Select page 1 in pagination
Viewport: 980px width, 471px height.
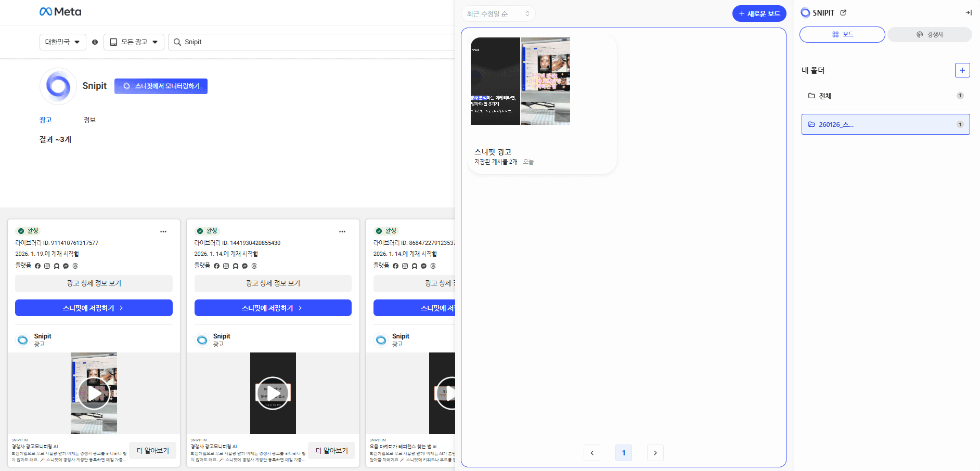[624, 453]
